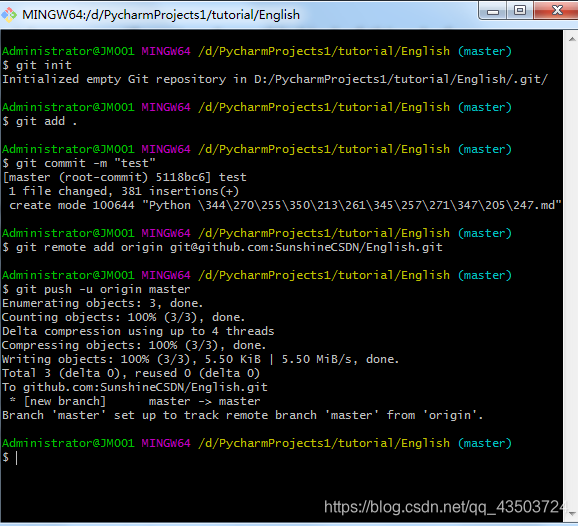Click "Branch 'master' set up to track" line
578x526 pixels.
(x=243, y=415)
